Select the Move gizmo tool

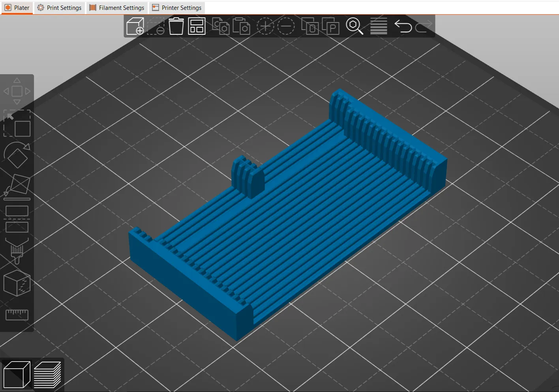(17, 91)
